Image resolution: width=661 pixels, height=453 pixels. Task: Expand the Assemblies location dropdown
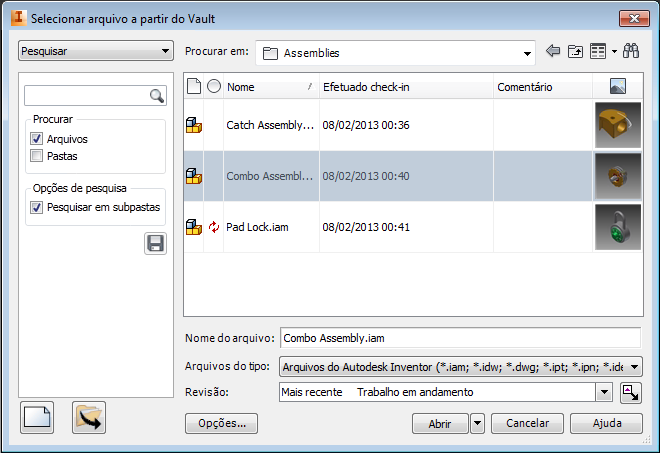[528, 52]
